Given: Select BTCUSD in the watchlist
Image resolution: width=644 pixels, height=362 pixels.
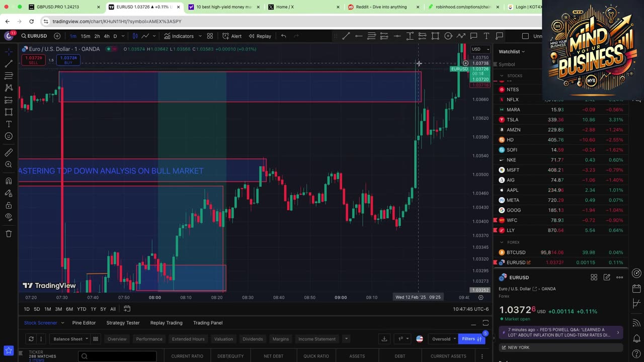Looking at the screenshot, I should [x=560, y=252].
